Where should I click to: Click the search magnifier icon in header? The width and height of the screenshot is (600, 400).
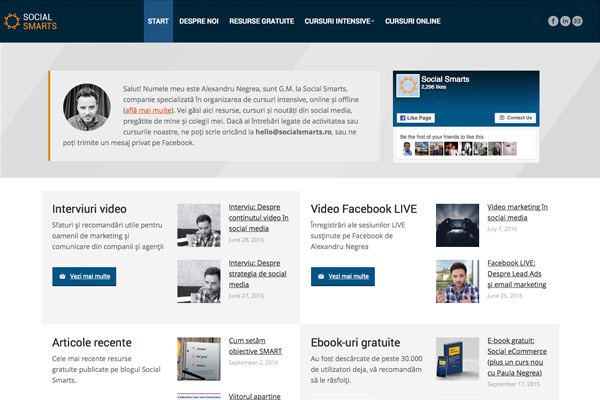pos(533,21)
